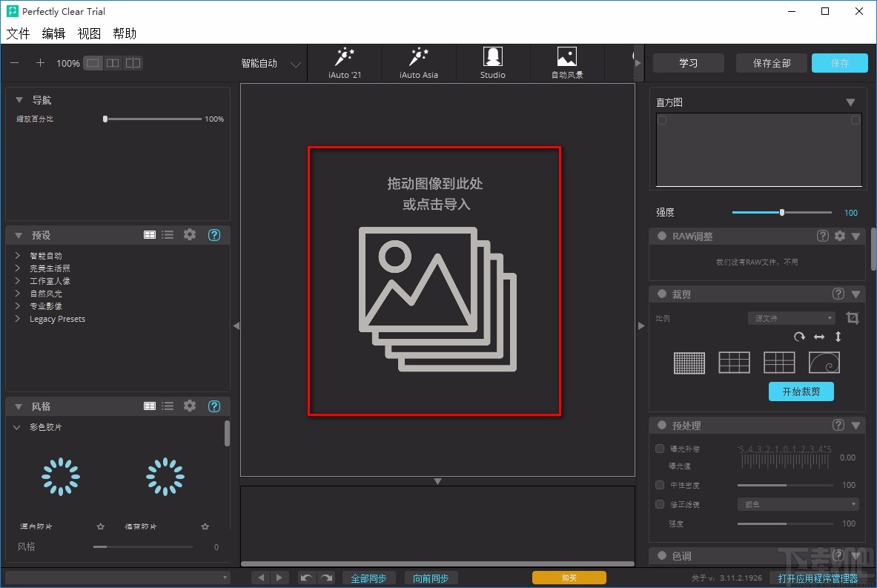Open the 文件 menu
877x588 pixels.
[19, 33]
